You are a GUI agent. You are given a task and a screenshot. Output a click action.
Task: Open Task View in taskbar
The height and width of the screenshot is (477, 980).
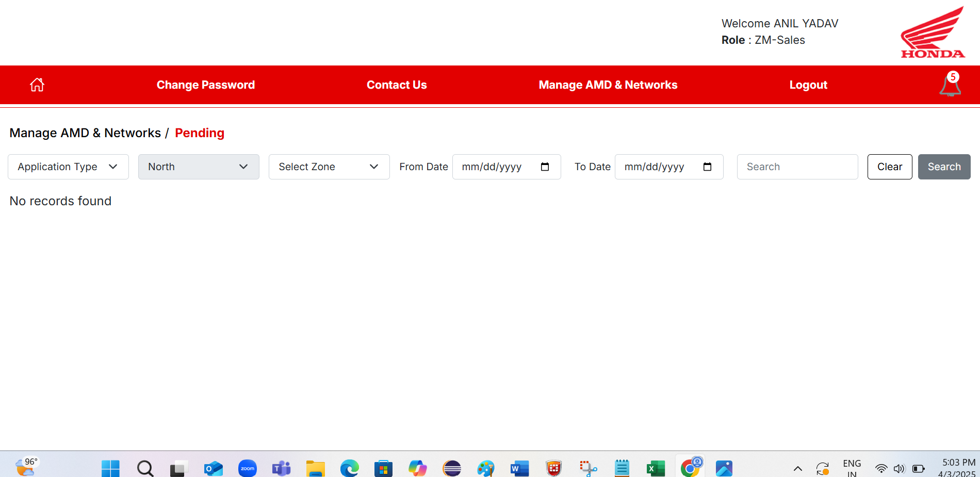click(178, 468)
